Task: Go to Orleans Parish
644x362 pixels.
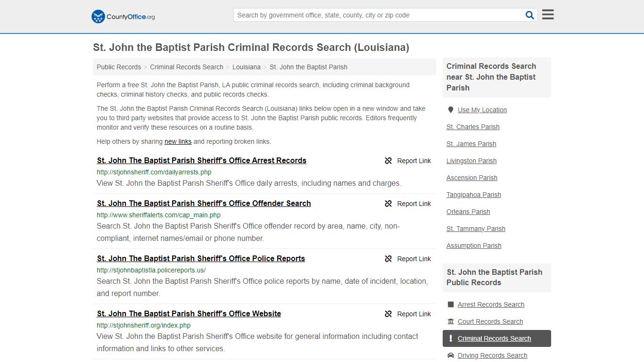Action: [x=468, y=212]
